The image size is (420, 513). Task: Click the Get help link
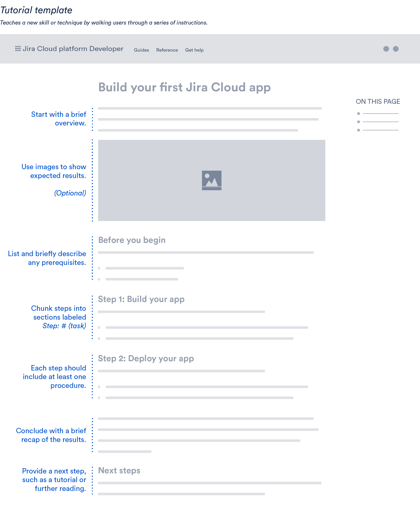194,50
